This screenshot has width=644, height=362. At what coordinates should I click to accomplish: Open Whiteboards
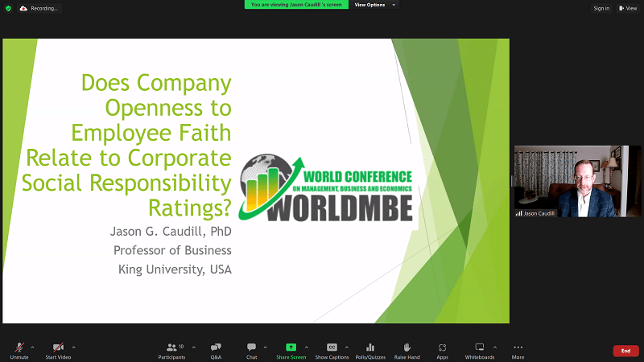pyautogui.click(x=480, y=350)
